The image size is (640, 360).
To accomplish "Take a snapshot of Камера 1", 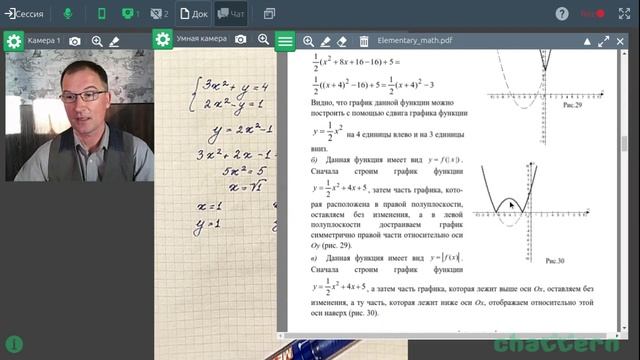I will [75, 41].
